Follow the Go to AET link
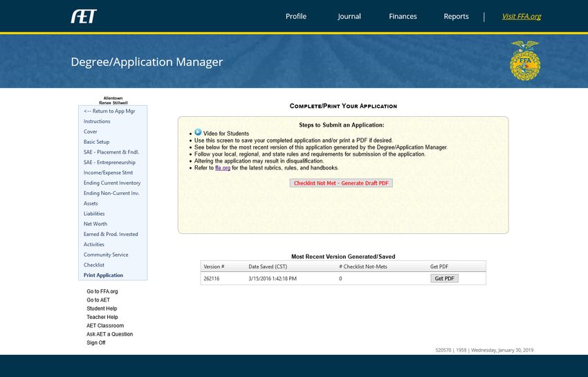Viewport: 588px width, 377px height. (98, 300)
